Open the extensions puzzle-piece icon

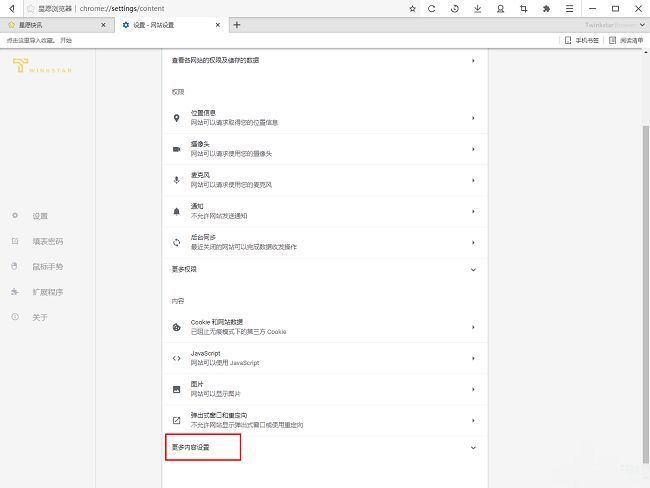[546, 9]
